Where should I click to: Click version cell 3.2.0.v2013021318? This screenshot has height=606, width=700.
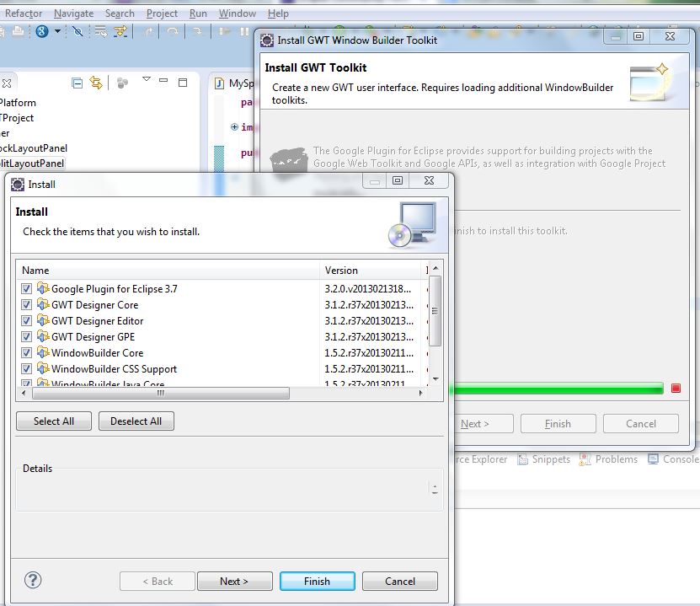pyautogui.click(x=368, y=289)
